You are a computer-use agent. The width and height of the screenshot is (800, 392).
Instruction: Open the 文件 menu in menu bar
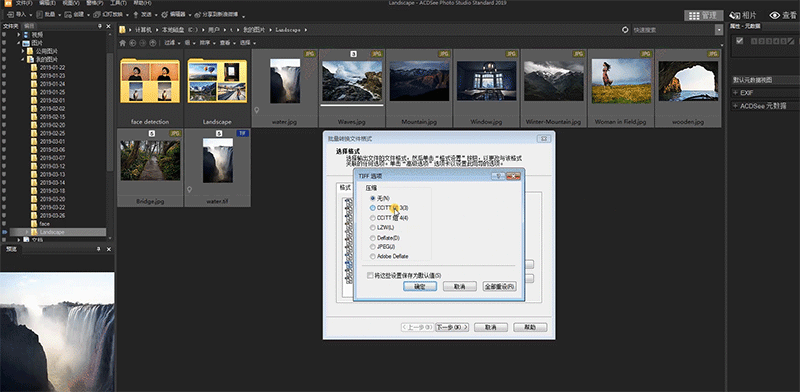pyautogui.click(x=24, y=3)
